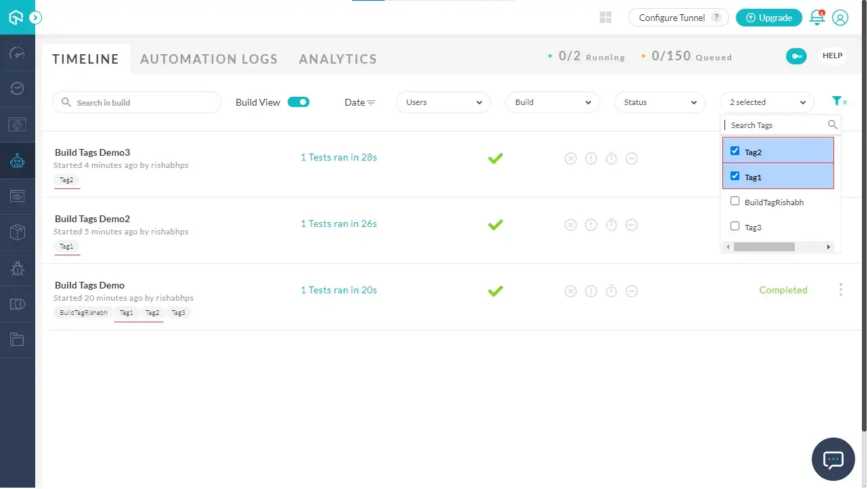
Task: Open the access key icon button
Action: click(x=796, y=56)
